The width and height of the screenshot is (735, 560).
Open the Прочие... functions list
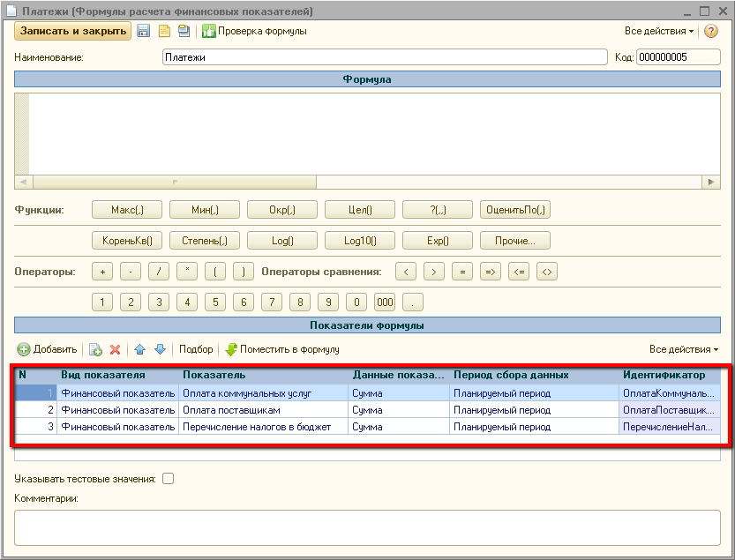(515, 240)
